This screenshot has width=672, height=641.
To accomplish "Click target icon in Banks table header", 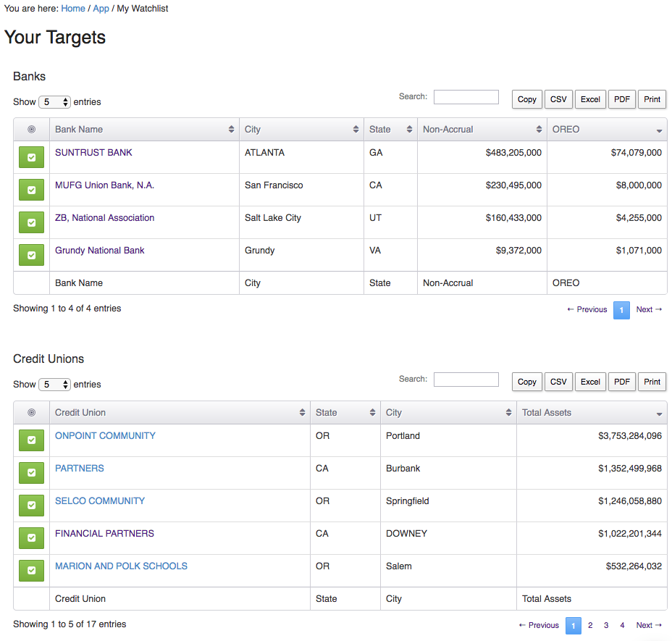I will [31, 130].
